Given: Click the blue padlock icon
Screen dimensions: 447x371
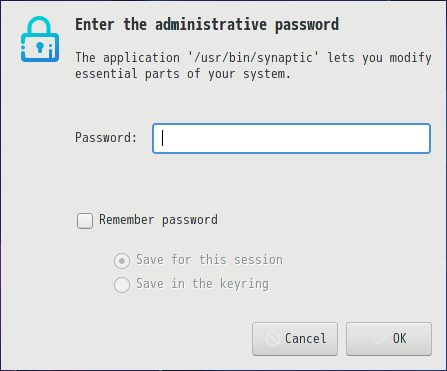Looking at the screenshot, I should coord(40,39).
